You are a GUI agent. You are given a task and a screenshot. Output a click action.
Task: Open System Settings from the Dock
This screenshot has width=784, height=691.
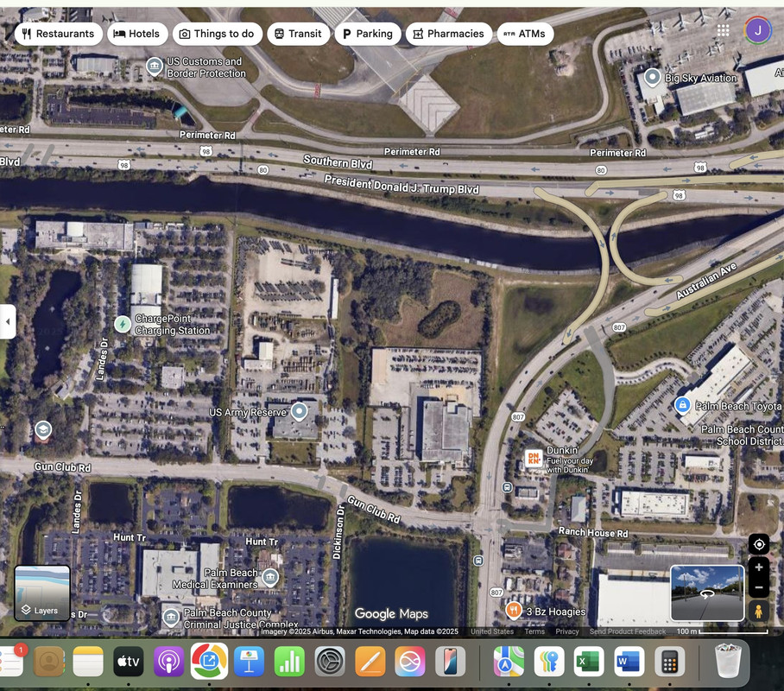330,662
